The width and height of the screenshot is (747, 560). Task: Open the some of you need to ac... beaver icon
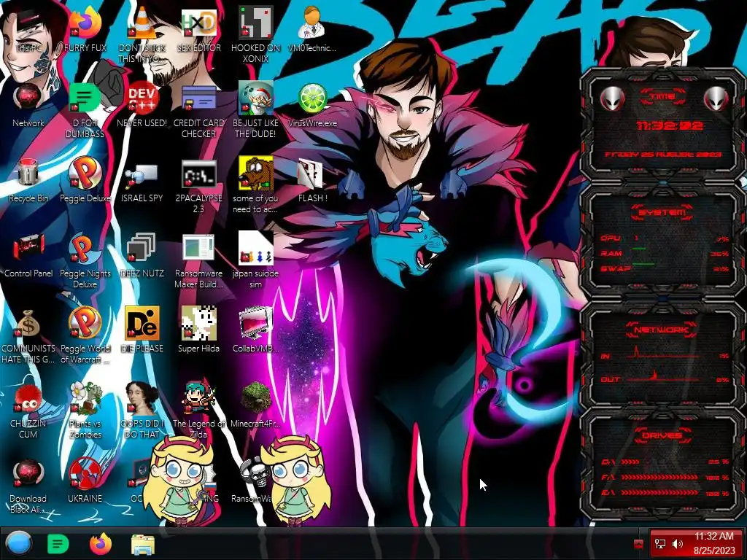pos(256,186)
